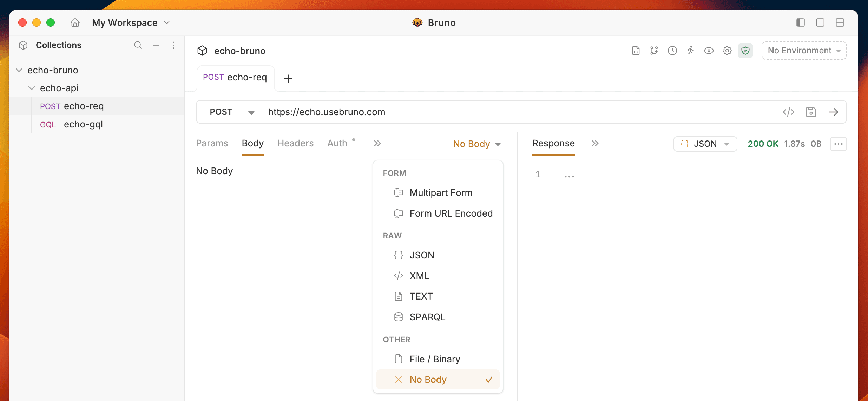Choose Multipart Form body option
The height and width of the screenshot is (401, 868).
441,193
